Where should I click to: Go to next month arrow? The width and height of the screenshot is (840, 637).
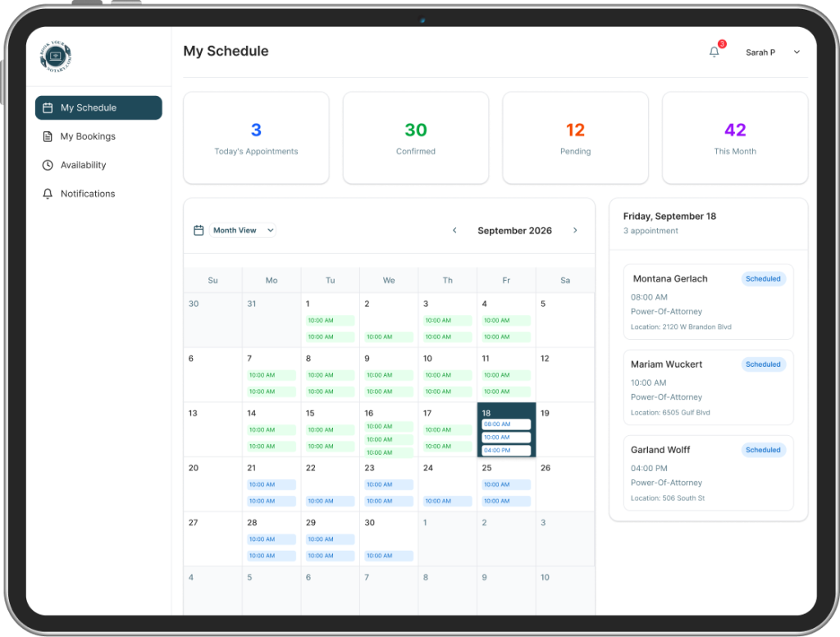pos(575,231)
